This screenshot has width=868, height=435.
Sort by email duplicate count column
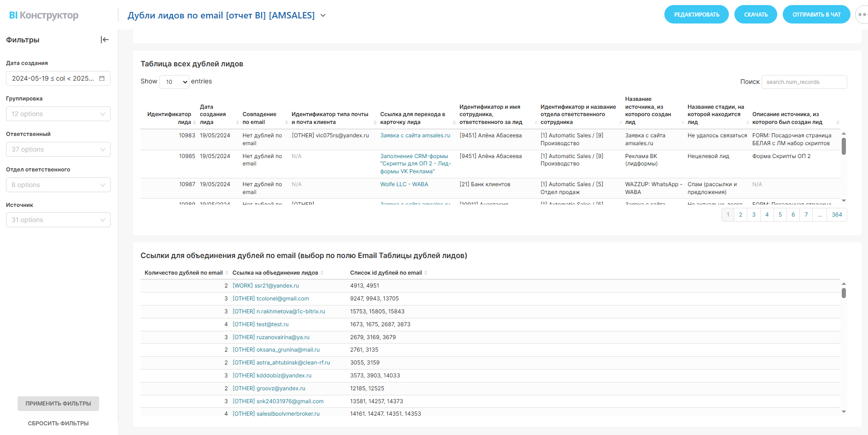(227, 273)
